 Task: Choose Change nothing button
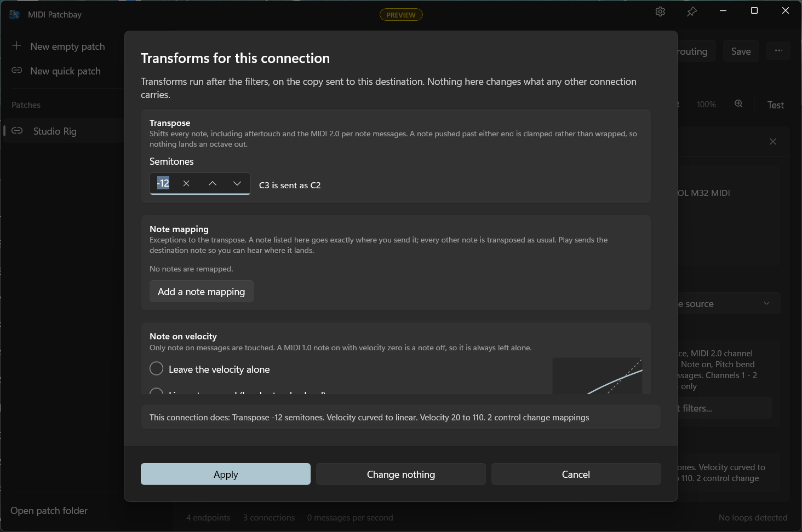401,474
